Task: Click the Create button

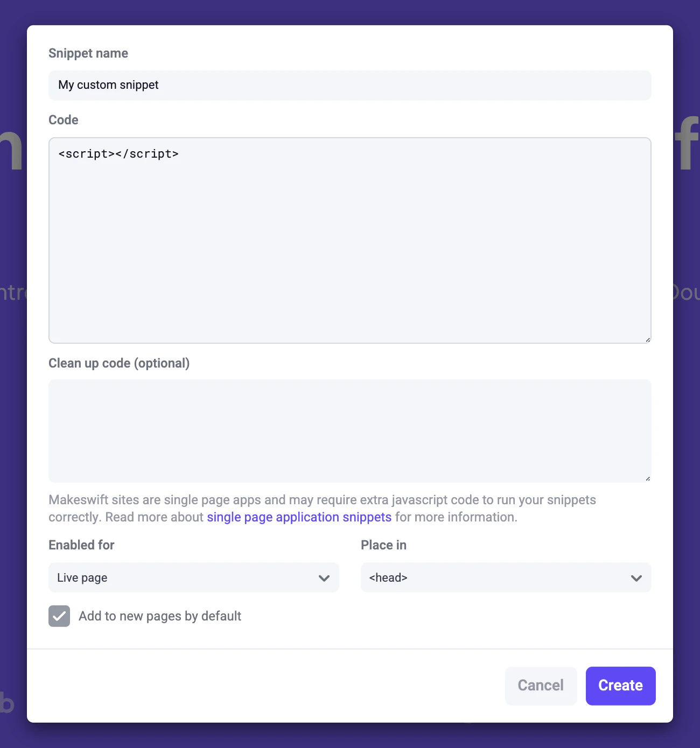Action: coord(620,686)
